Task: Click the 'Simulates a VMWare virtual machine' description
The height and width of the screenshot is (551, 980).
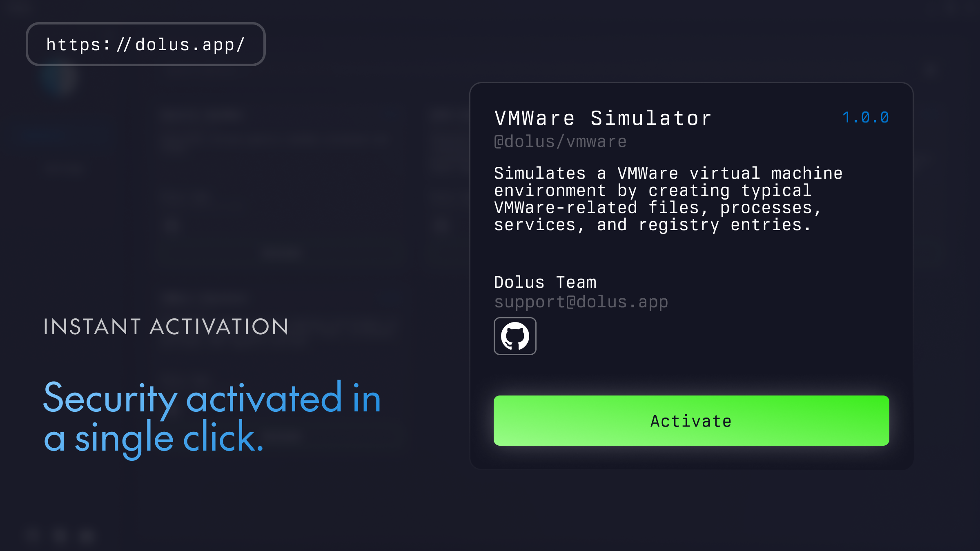Action: point(668,199)
